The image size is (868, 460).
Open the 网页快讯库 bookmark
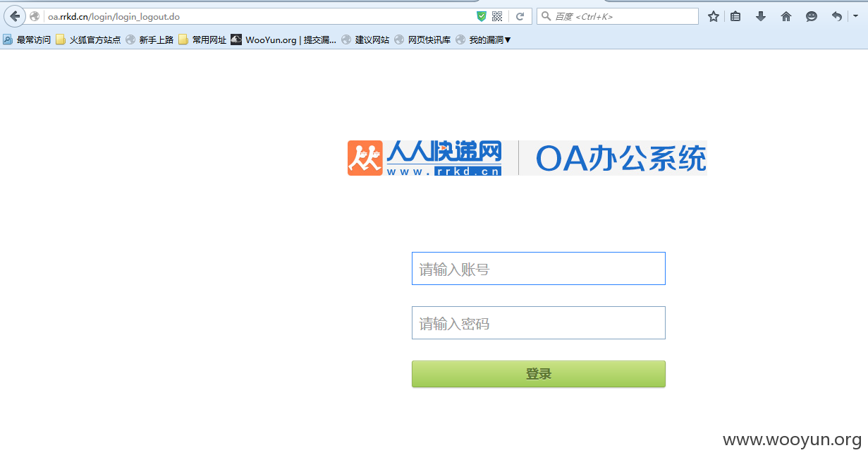(422, 40)
